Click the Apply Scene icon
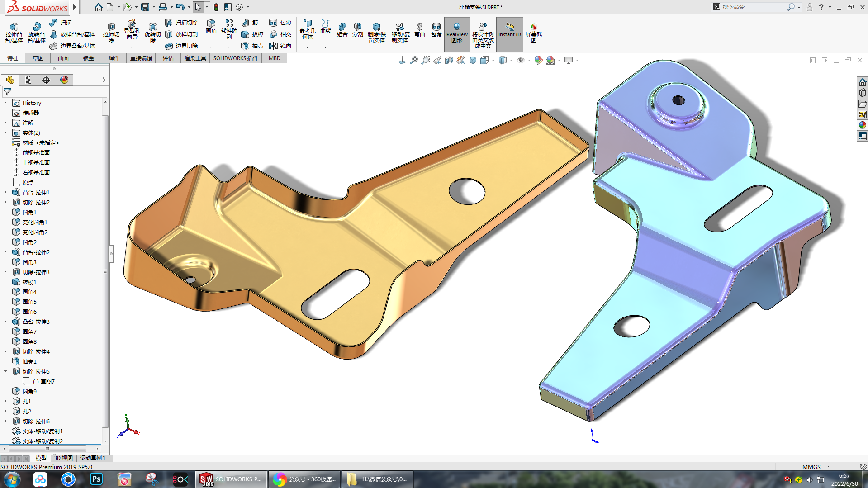Image resolution: width=868 pixels, height=488 pixels. pos(550,60)
